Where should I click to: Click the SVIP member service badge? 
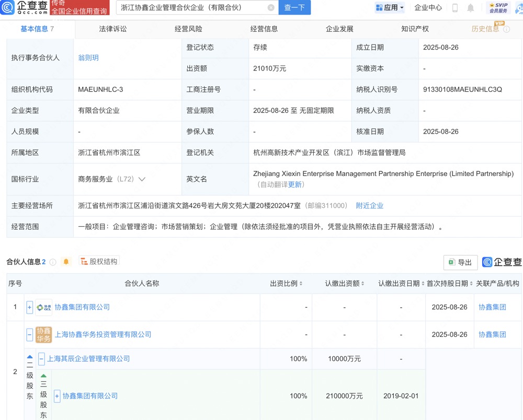point(498,8)
